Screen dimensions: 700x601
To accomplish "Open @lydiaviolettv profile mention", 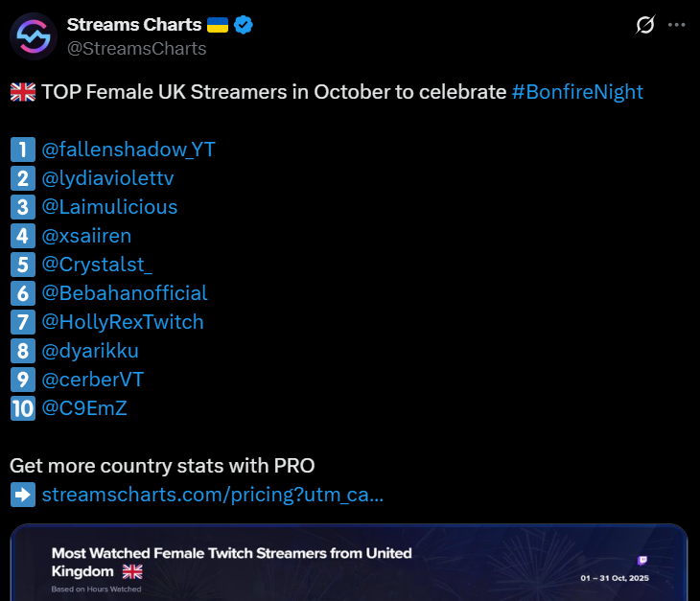I will (x=107, y=178).
